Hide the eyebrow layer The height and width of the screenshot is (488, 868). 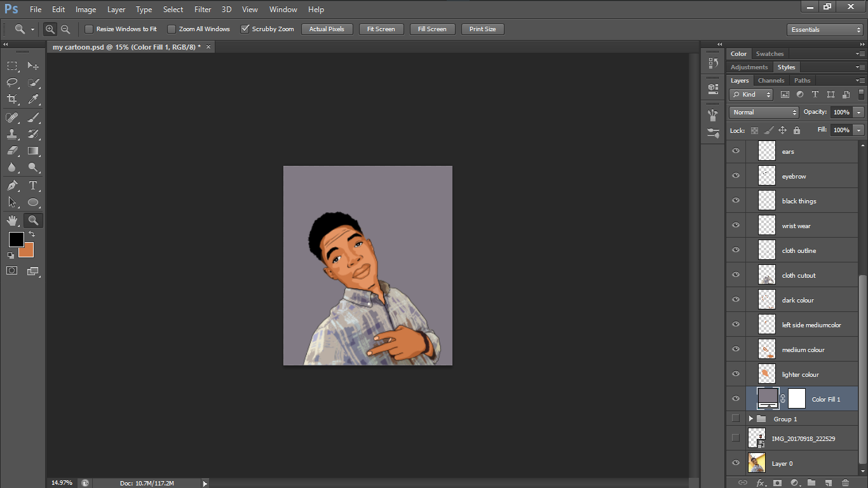pos(736,176)
